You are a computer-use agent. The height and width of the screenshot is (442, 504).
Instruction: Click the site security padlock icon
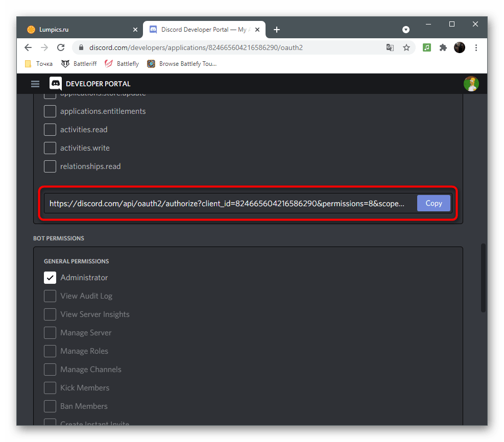coord(81,47)
